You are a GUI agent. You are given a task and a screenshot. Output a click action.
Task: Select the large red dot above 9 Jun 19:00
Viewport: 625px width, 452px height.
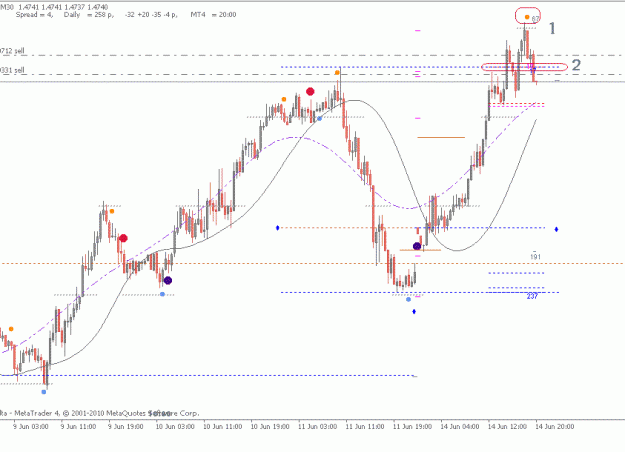tap(123, 238)
